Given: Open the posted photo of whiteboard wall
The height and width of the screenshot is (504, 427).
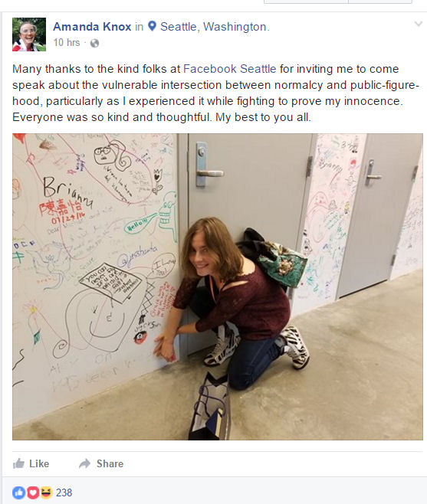Looking at the screenshot, I should [218, 286].
